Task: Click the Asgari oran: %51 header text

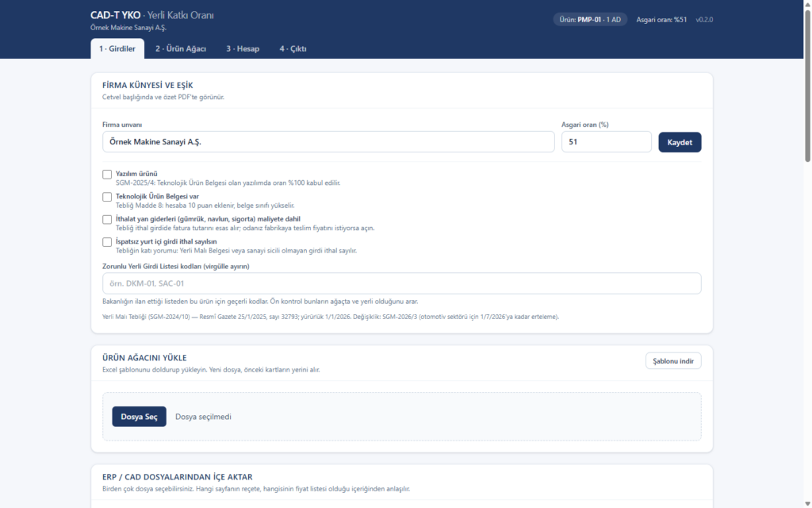Action: [x=661, y=20]
